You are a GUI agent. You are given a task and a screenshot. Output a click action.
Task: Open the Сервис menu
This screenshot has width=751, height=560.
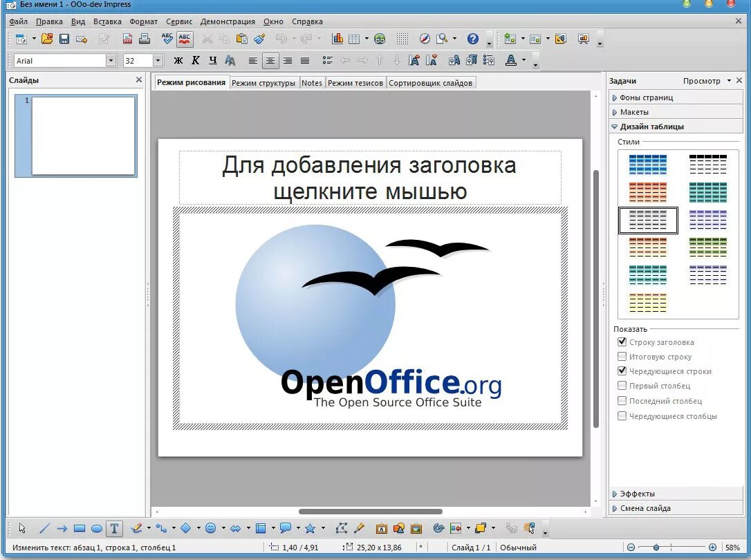(179, 21)
